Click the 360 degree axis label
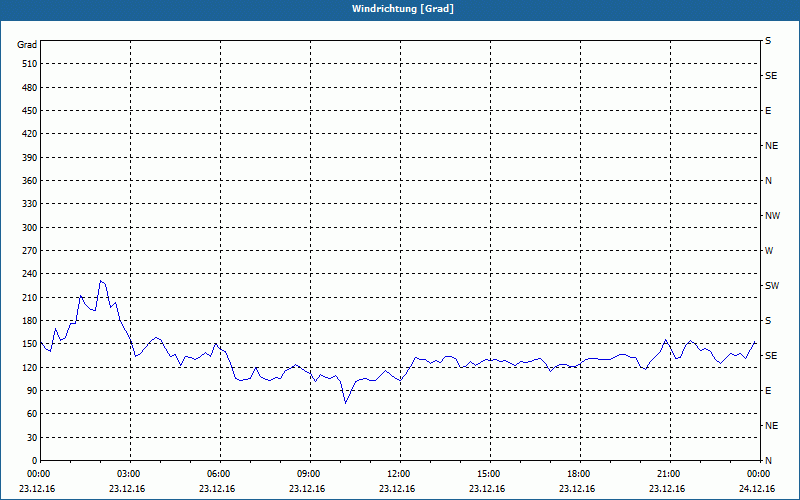This screenshot has height=500, width=800. point(30,181)
